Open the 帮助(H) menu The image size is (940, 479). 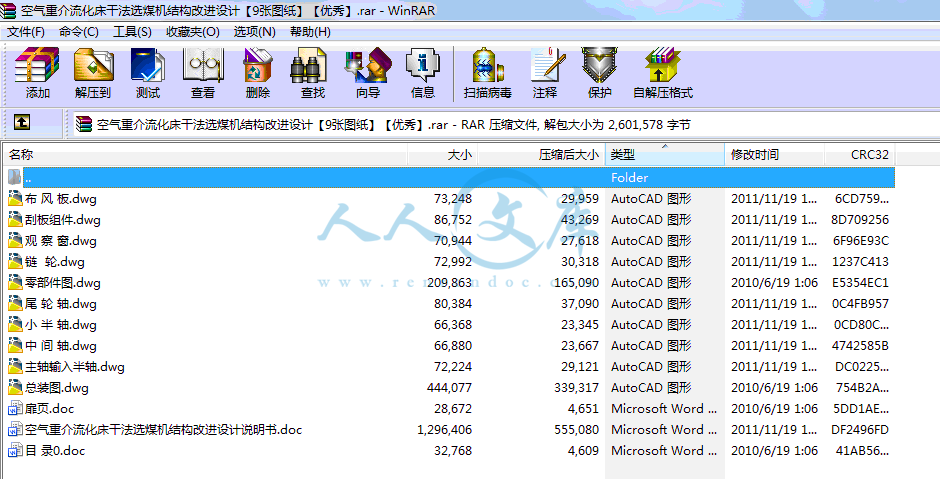tap(310, 32)
